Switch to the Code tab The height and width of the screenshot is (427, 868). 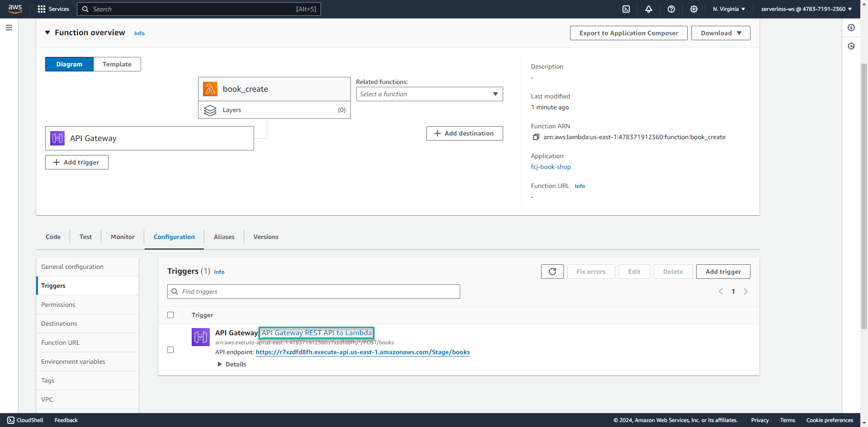tap(53, 237)
